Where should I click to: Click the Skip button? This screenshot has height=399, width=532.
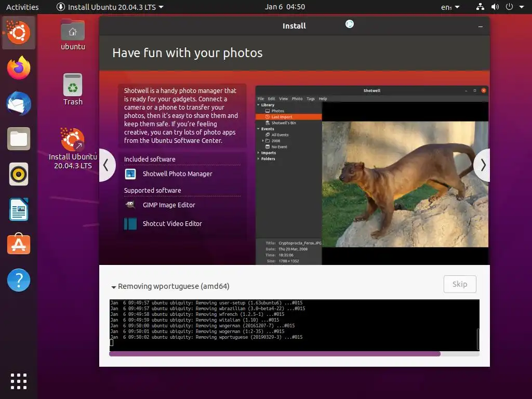tap(460, 284)
